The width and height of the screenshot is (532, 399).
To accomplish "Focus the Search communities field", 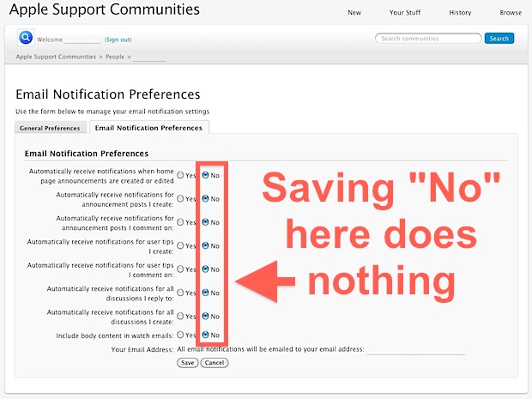I will point(428,39).
